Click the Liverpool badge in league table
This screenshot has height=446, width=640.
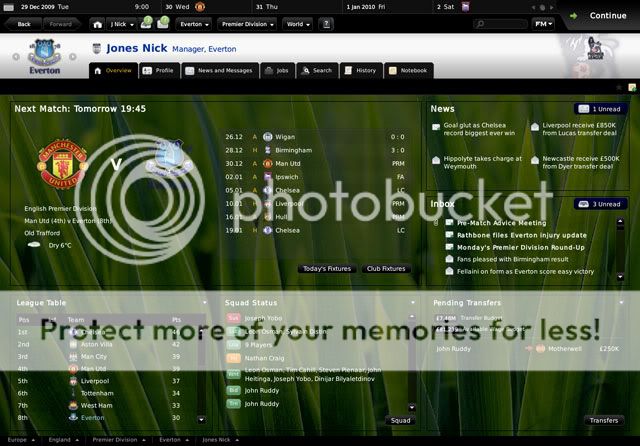pyautogui.click(x=73, y=381)
